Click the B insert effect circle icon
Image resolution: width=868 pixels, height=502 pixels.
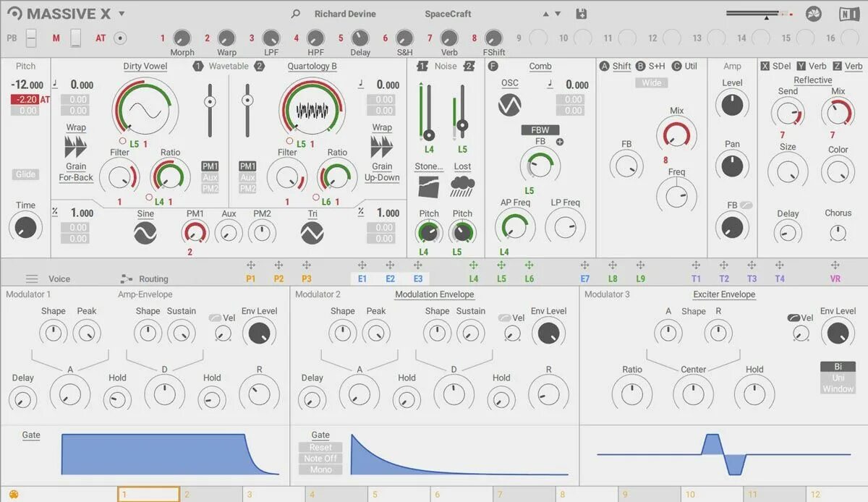[640, 66]
